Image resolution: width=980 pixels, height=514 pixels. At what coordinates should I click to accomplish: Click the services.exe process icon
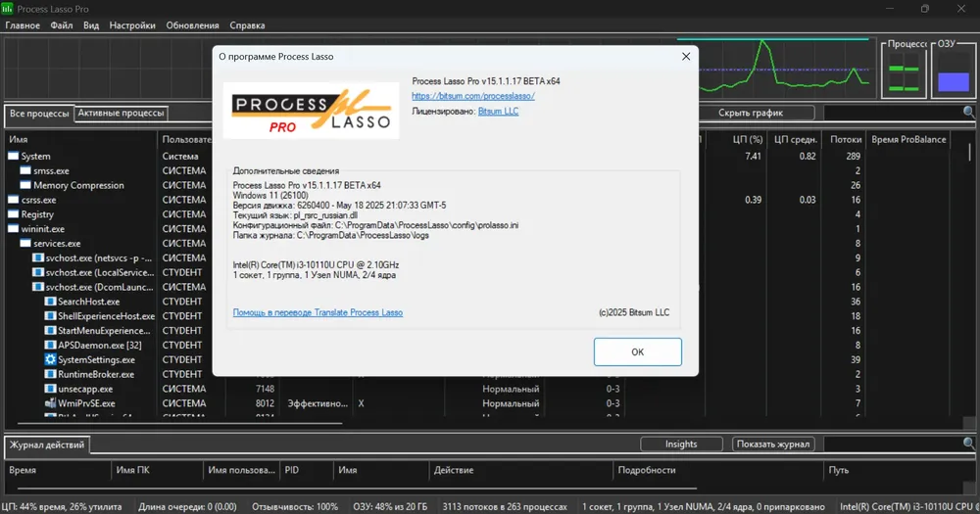tap(25, 243)
